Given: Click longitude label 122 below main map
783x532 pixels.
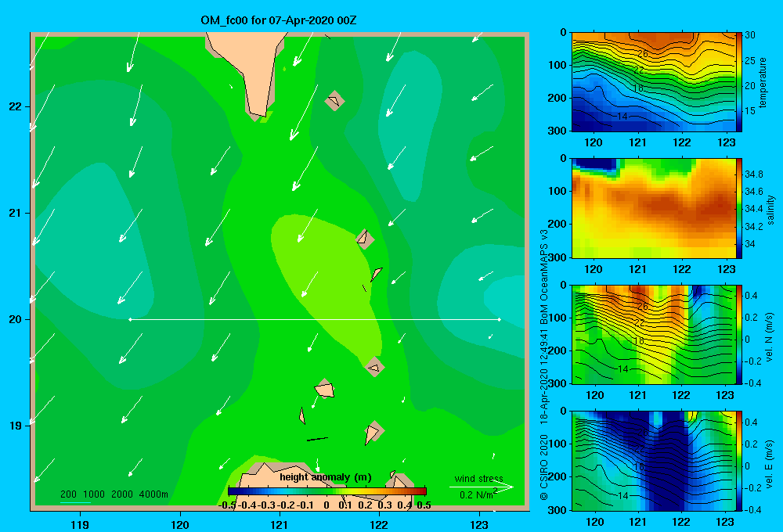Looking at the screenshot, I should click(379, 524).
